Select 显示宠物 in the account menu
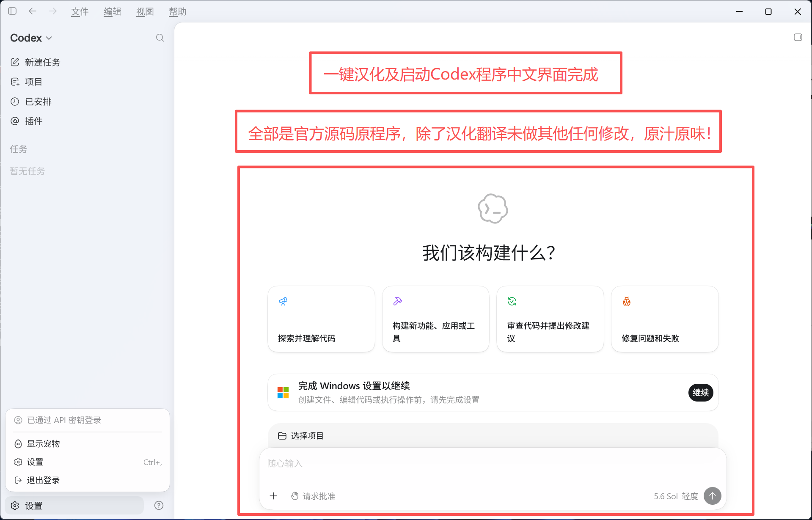The width and height of the screenshot is (812, 520). point(88,444)
